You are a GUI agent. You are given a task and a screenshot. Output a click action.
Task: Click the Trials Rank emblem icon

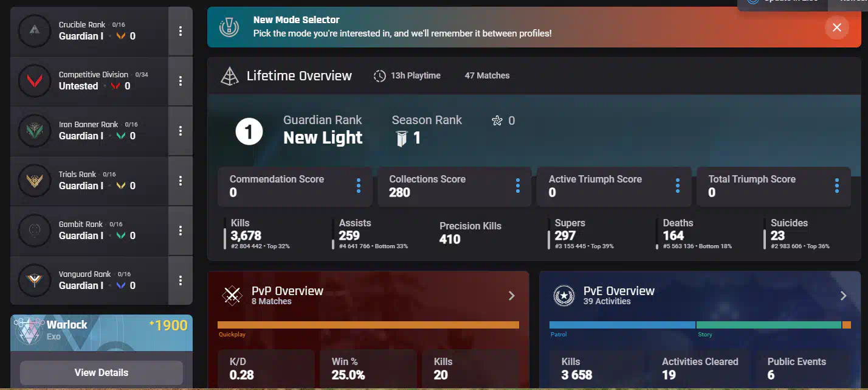pos(35,180)
